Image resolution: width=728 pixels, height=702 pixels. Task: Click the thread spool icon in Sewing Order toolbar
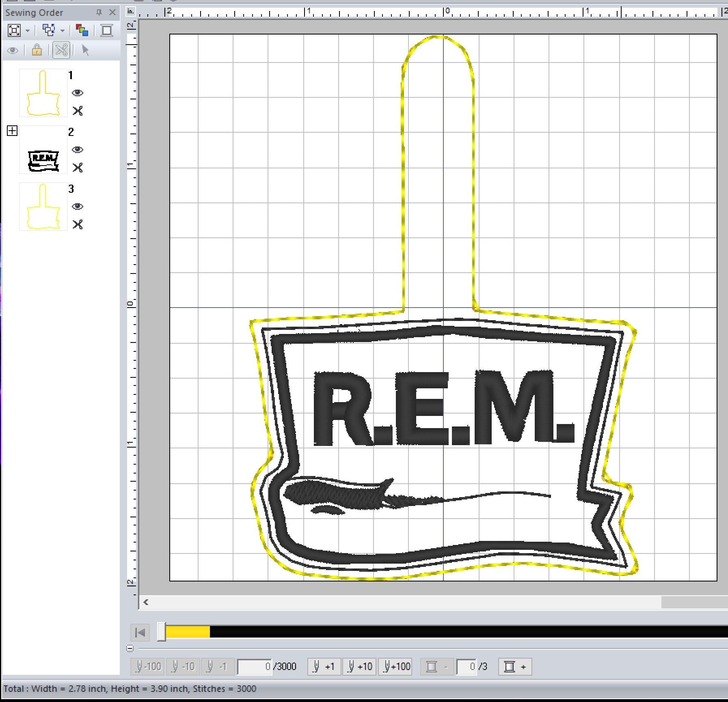(107, 30)
